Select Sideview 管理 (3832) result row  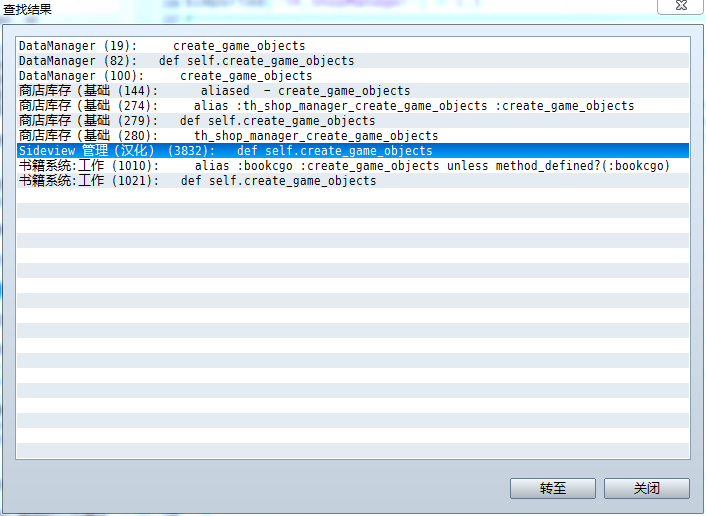click(353, 150)
